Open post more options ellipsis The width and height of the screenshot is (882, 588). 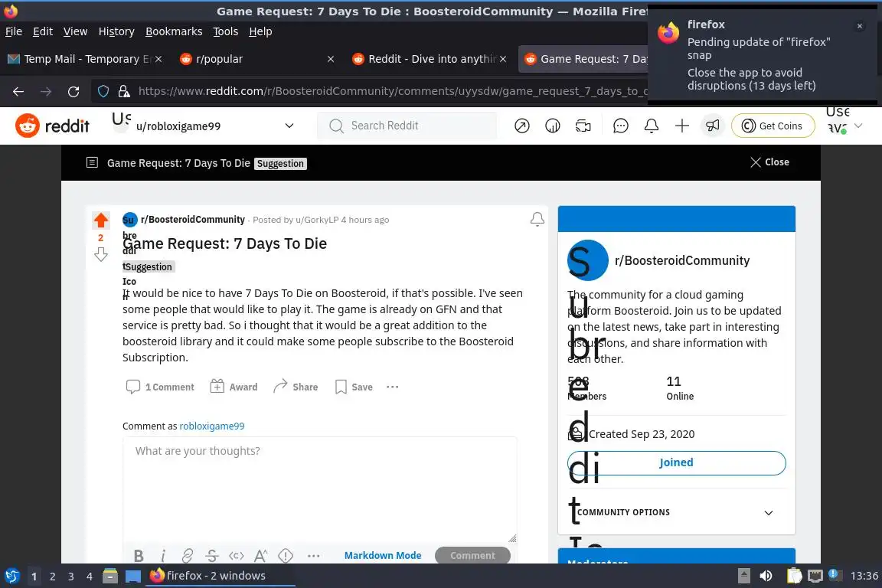pyautogui.click(x=393, y=387)
